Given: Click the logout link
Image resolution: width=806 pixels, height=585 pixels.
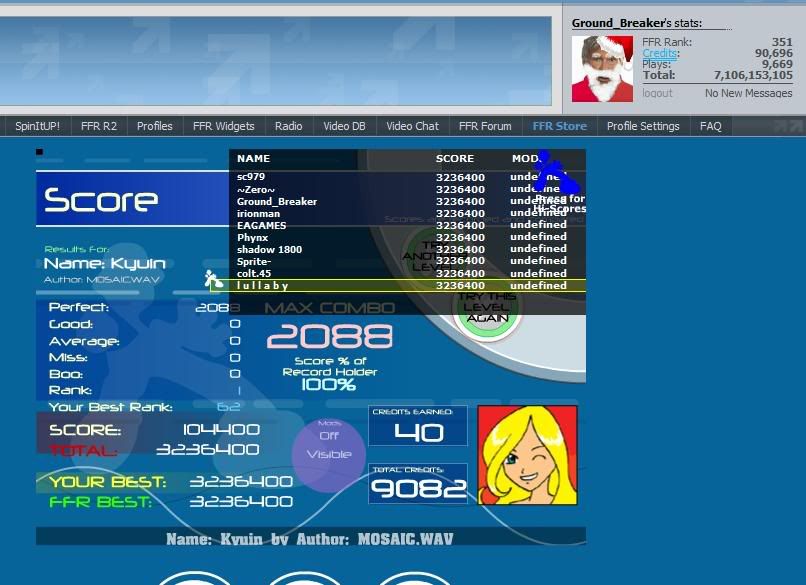Looking at the screenshot, I should 657,93.
